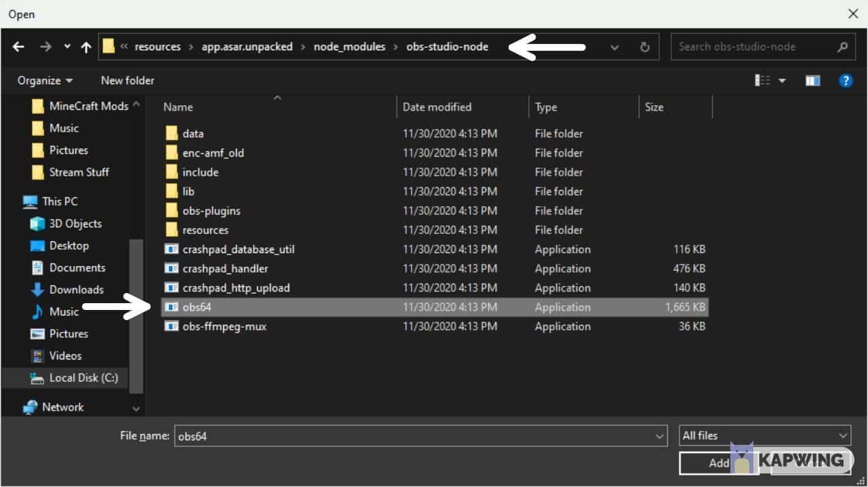868x487 pixels.
Task: Click the change view icon
Action: point(763,81)
